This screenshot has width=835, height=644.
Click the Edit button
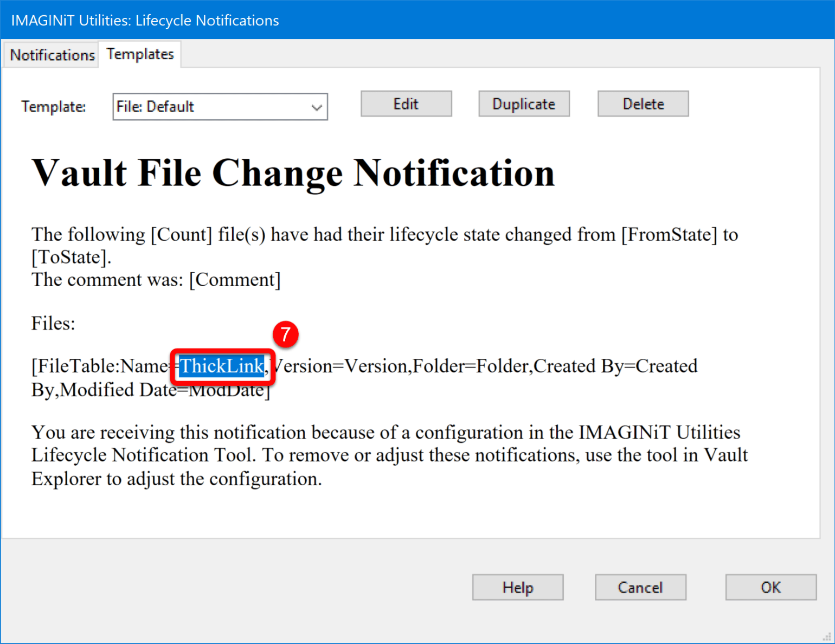(x=406, y=104)
